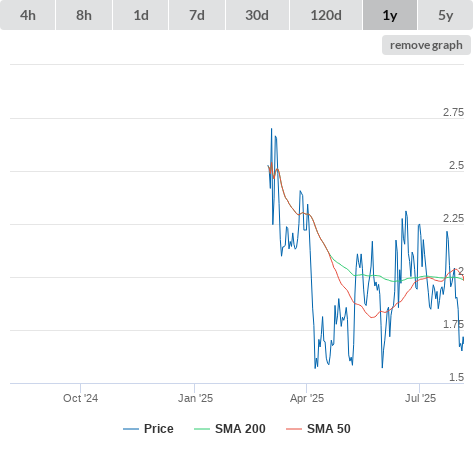This screenshot has width=474, height=455.
Task: Open the 30d range tab
Action: coord(257,15)
